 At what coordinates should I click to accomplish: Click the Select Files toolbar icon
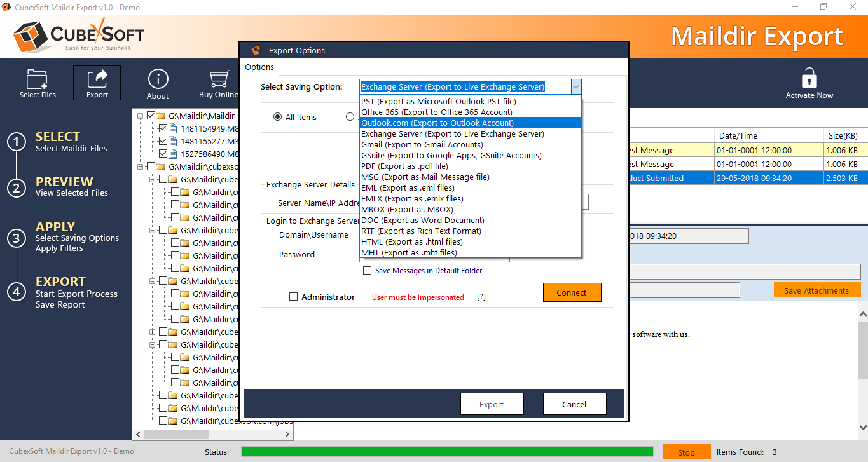[37, 80]
